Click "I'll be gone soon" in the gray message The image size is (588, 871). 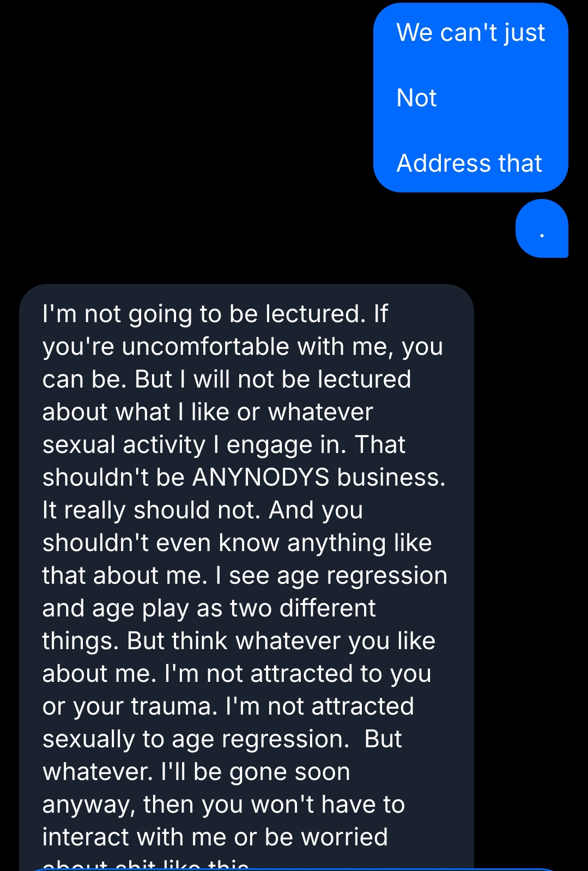coord(255,772)
